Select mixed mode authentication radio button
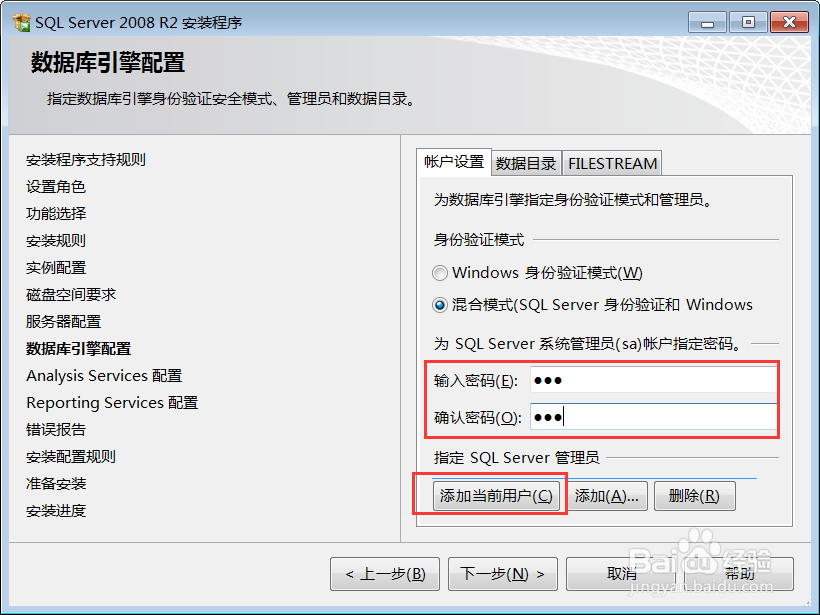The height and width of the screenshot is (615, 820). pos(440,305)
